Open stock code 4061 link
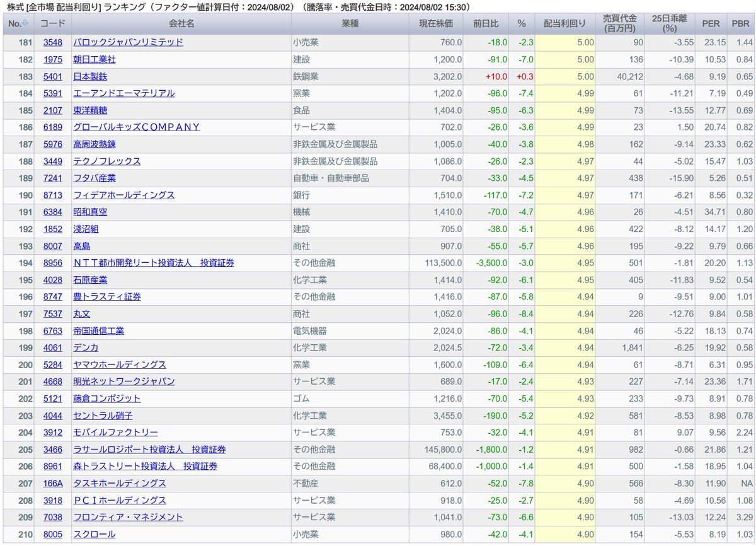Image resolution: width=756 pixels, height=546 pixels. click(x=53, y=348)
